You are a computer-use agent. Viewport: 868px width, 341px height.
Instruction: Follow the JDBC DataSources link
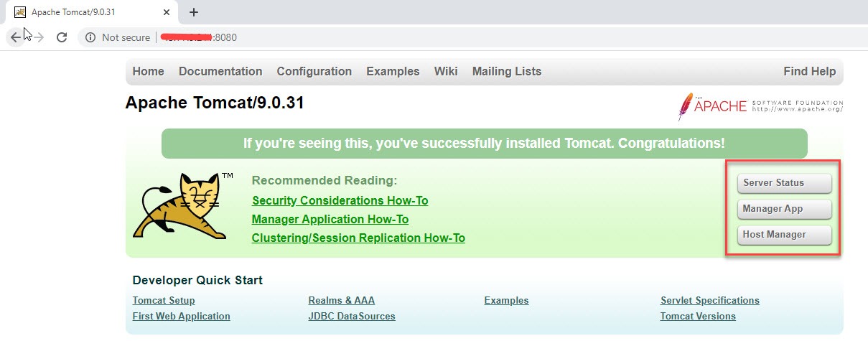point(352,316)
